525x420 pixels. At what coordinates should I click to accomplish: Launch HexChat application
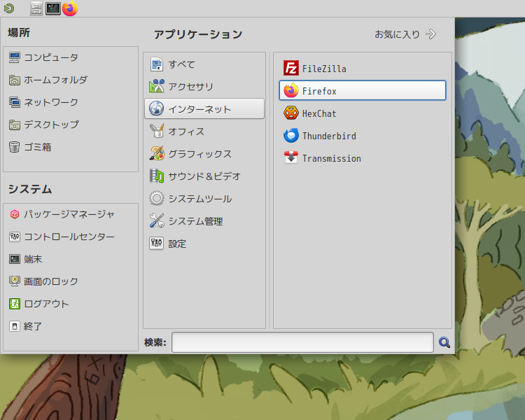[363, 113]
